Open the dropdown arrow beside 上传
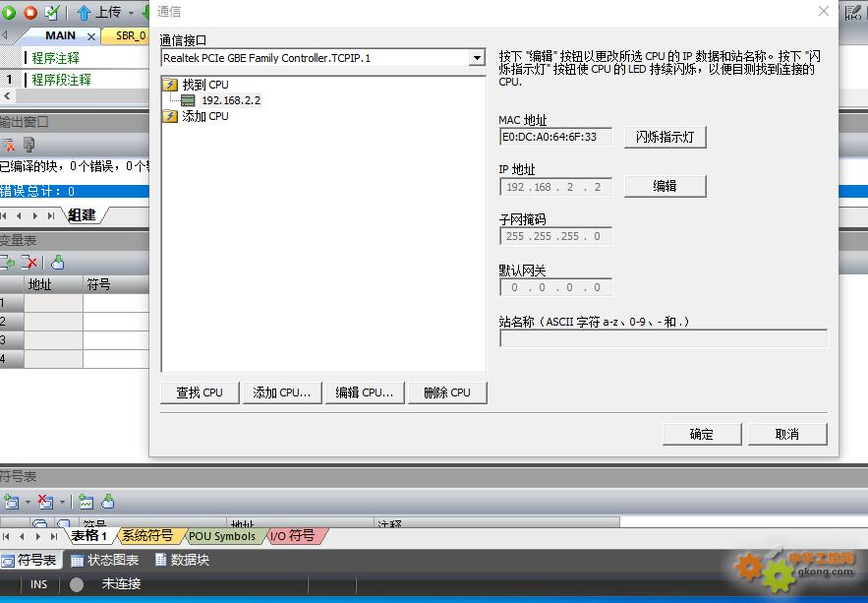The width and height of the screenshot is (868, 603). click(x=131, y=12)
